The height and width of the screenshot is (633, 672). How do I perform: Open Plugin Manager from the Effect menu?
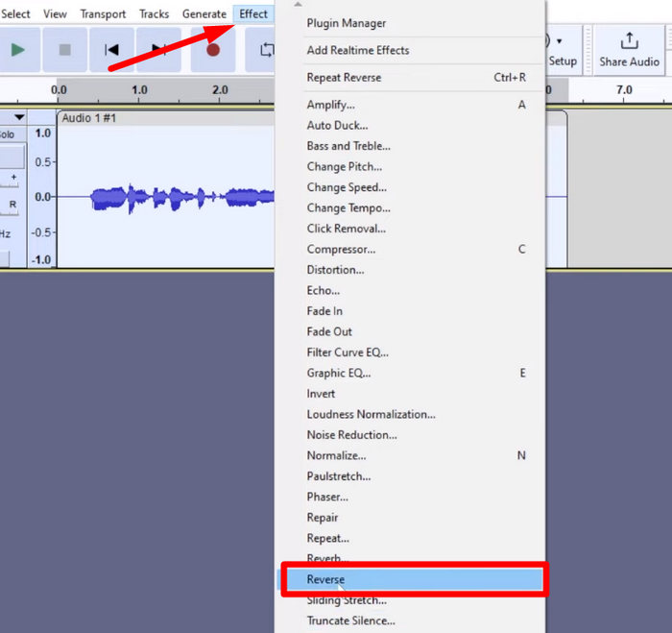click(x=410, y=23)
